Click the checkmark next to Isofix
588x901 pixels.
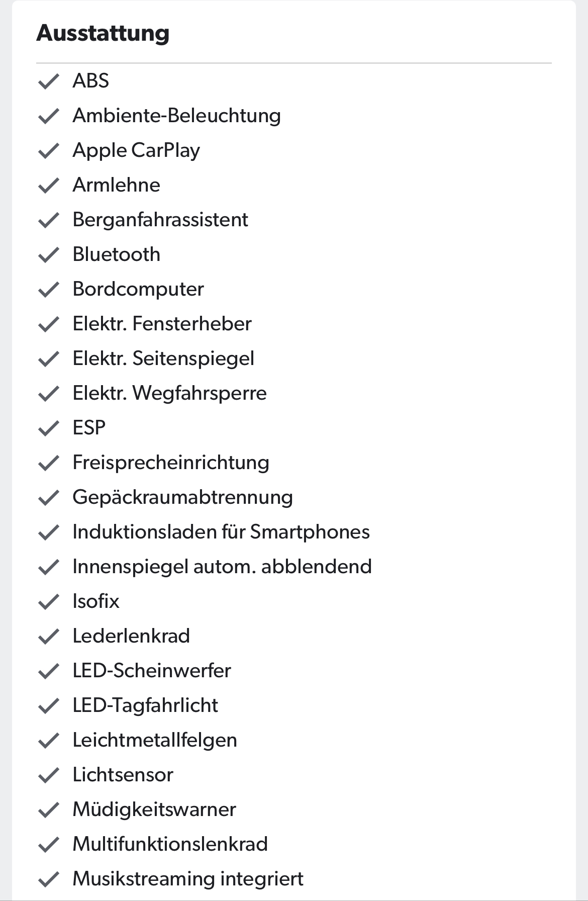[x=49, y=602]
